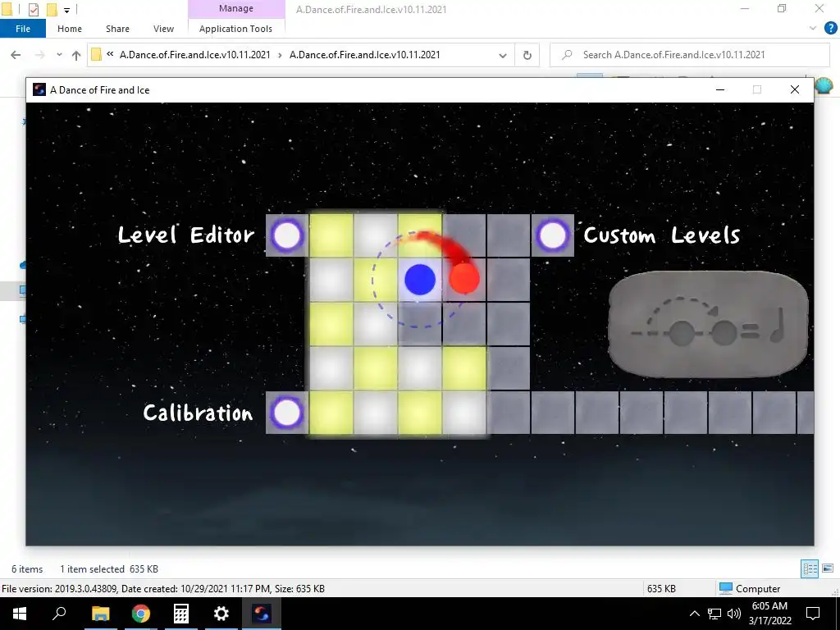
Task: Show hidden system tray icons
Action: [694, 614]
